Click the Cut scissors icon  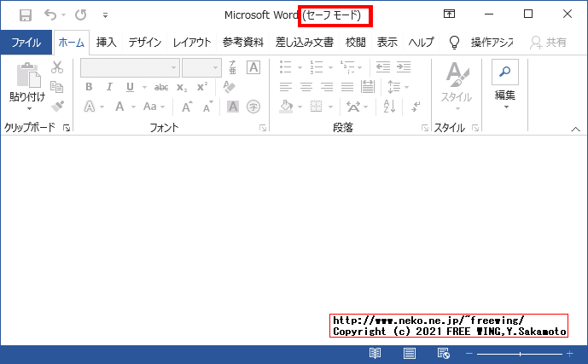(x=57, y=67)
